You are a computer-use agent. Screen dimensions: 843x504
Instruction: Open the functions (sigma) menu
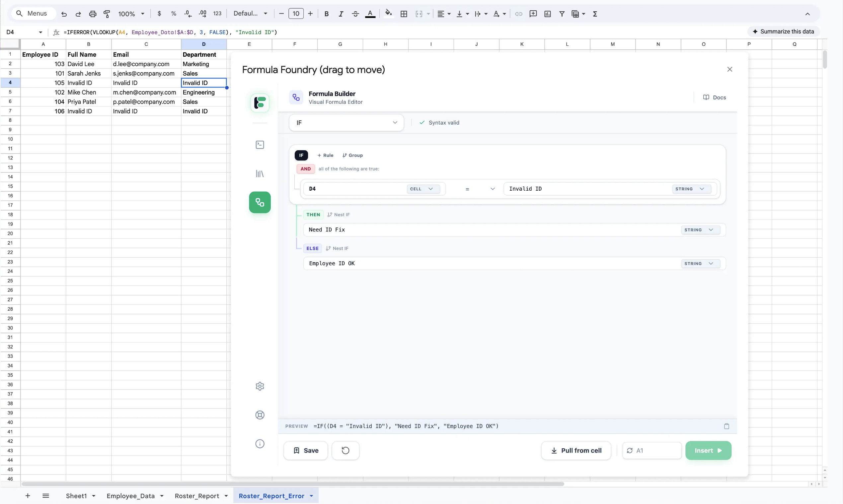pyautogui.click(x=595, y=14)
